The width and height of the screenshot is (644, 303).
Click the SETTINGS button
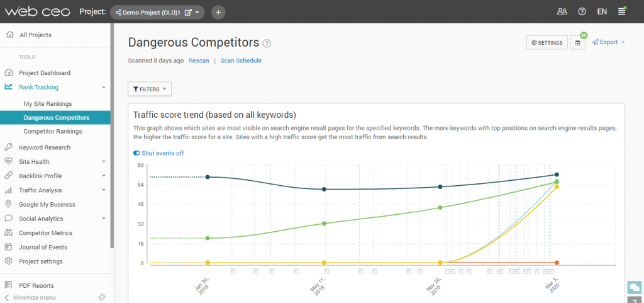[x=547, y=42]
